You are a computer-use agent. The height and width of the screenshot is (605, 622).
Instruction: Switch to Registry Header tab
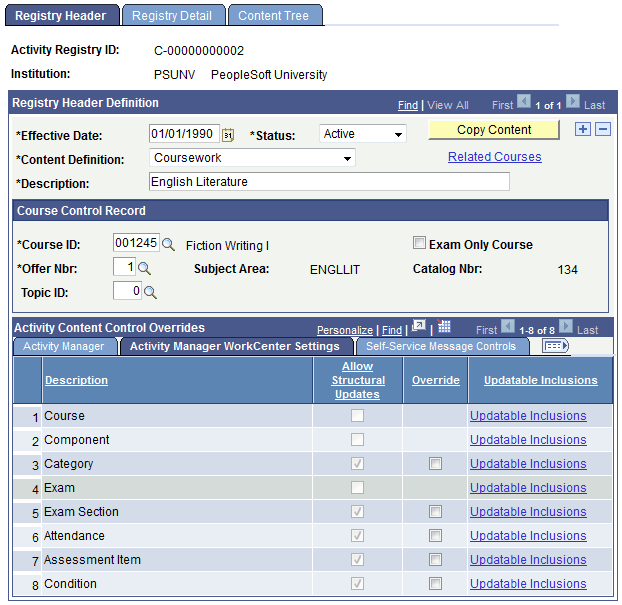tap(61, 15)
